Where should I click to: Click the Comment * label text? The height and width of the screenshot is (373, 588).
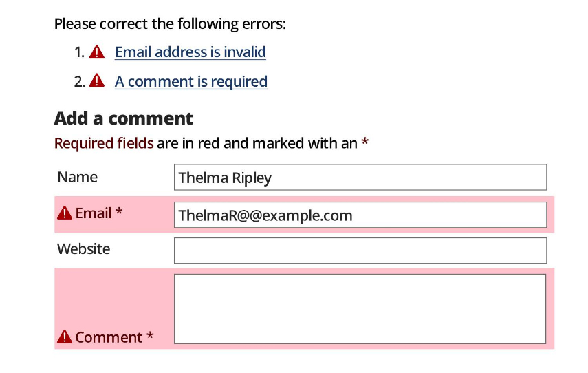pyautogui.click(x=114, y=337)
